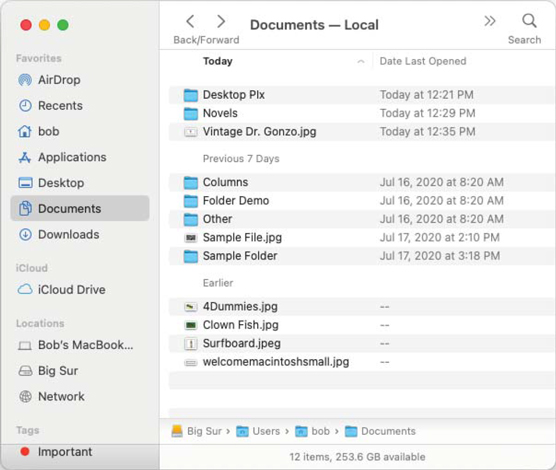Select the Novels folder icon

(x=191, y=114)
